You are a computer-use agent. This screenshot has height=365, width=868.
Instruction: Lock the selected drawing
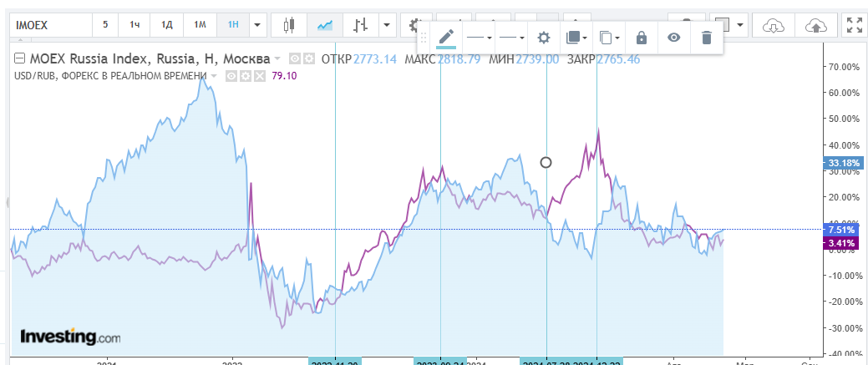(641, 38)
